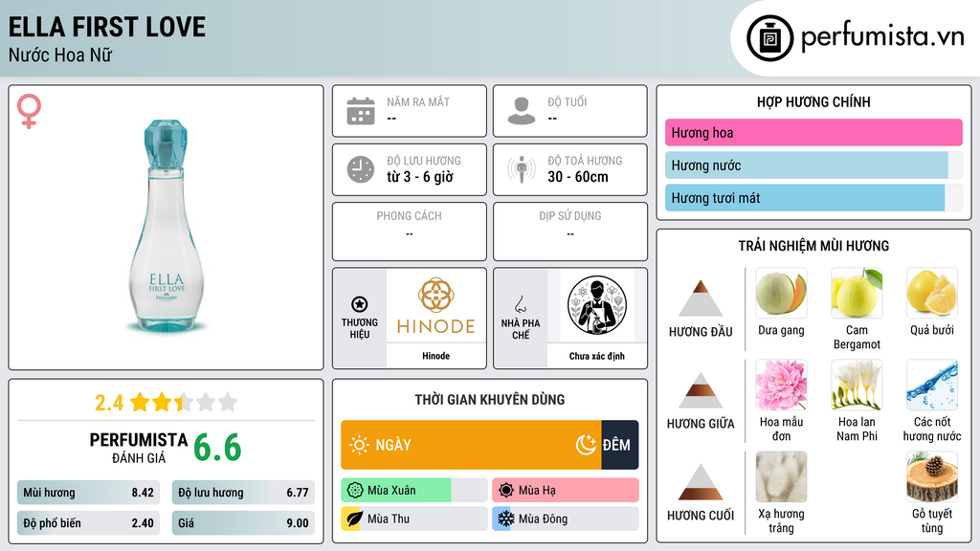Click the Hương tươi mát accord bar
980x551 pixels.
pos(813,198)
